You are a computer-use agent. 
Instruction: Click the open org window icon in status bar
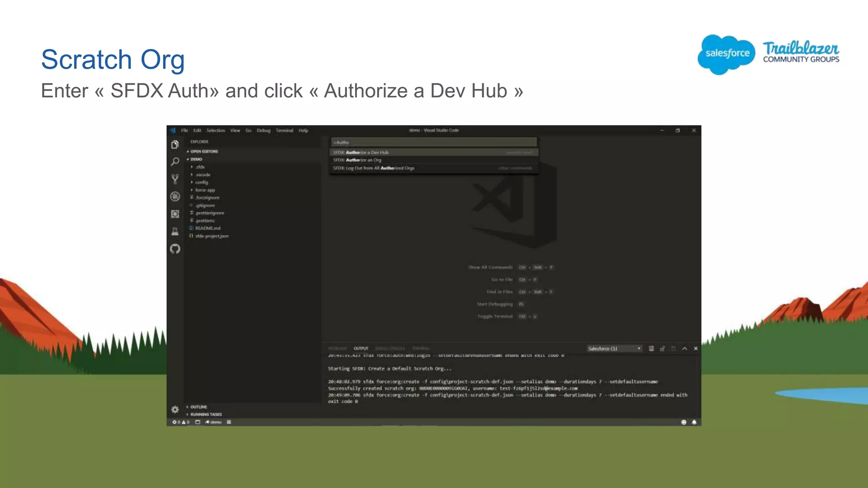point(198,422)
